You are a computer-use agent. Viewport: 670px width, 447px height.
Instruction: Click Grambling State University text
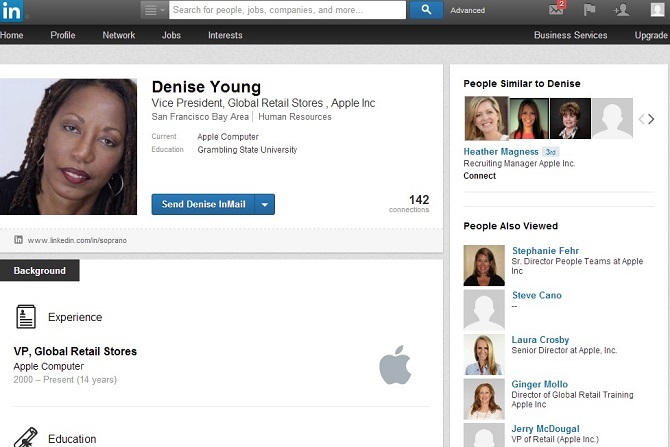[247, 150]
